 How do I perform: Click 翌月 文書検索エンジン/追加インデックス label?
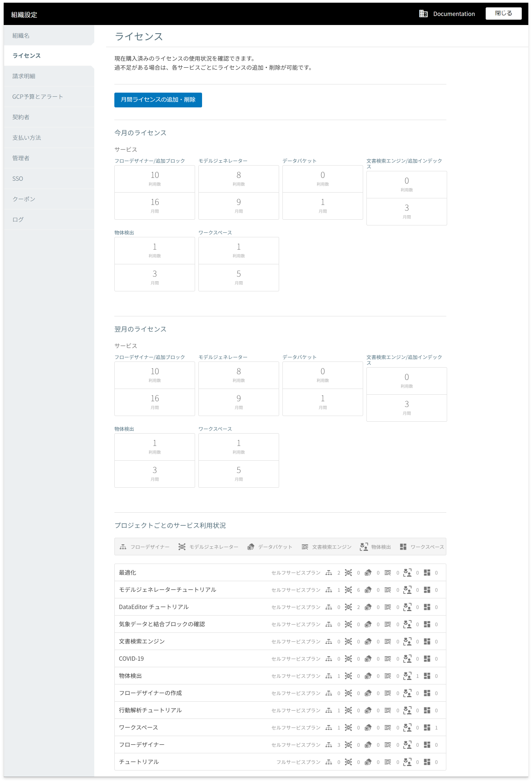404,360
